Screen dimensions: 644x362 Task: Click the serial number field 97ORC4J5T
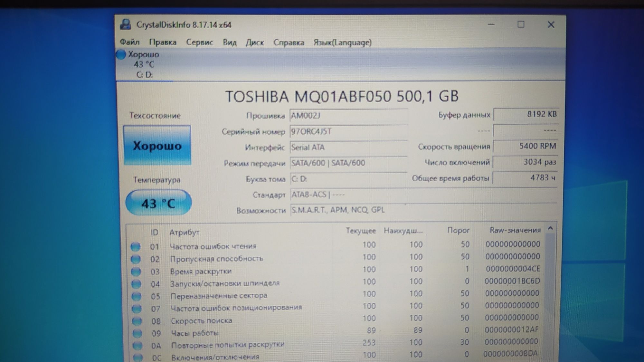[x=349, y=131]
